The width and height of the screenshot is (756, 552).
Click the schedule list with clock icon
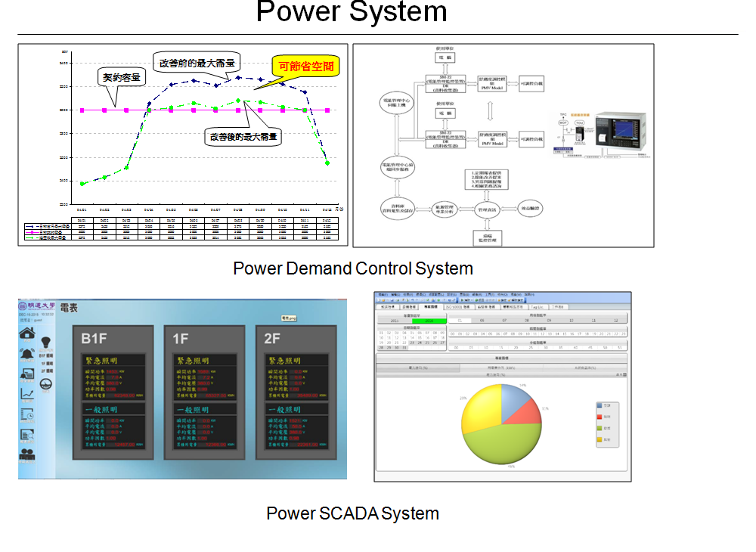(27, 413)
